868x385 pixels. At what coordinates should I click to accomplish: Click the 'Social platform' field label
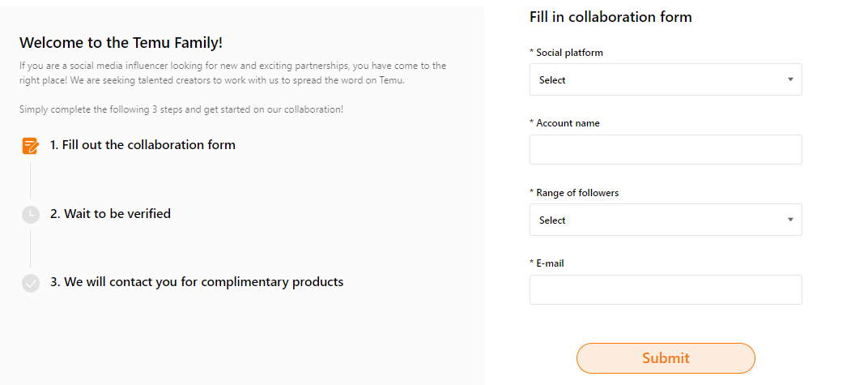569,53
